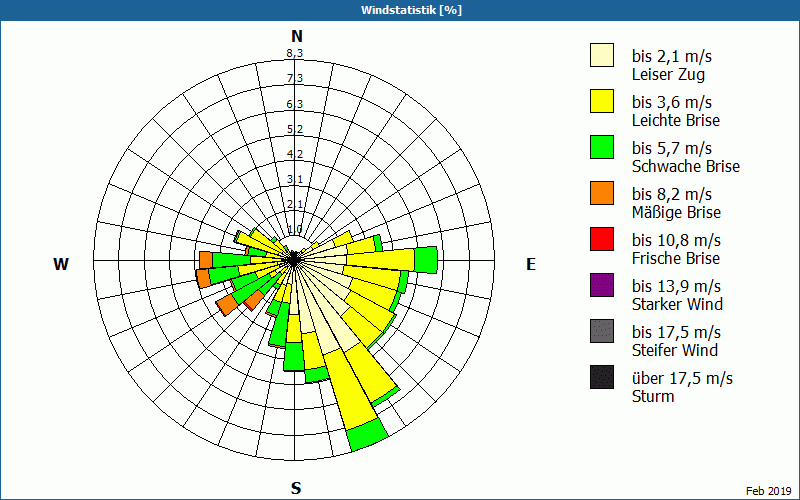Click the 'Mäßige Brise' legend label

click(x=676, y=212)
